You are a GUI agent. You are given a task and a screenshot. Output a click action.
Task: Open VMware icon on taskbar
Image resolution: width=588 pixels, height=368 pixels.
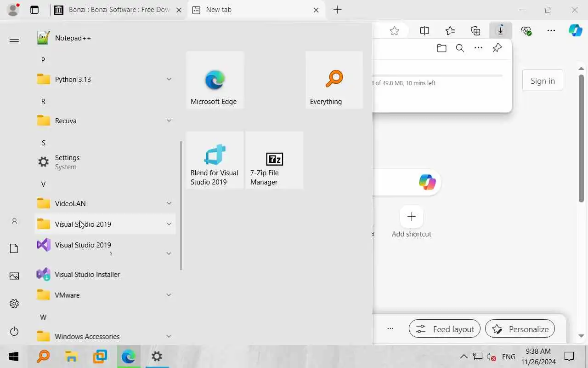coord(100,356)
